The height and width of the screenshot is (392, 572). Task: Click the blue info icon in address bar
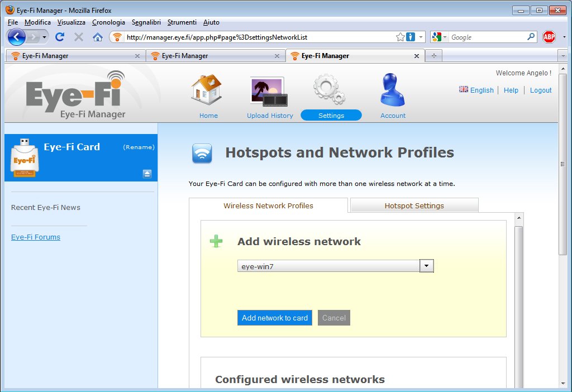point(411,37)
